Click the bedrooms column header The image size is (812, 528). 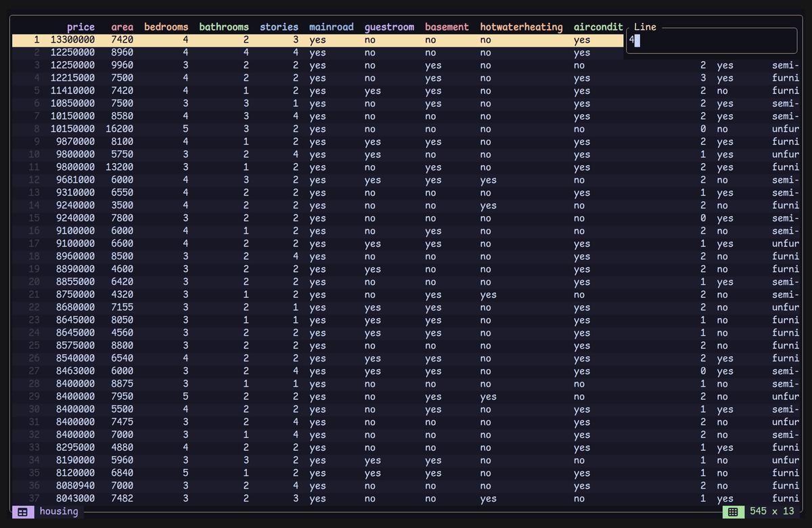tap(166, 27)
